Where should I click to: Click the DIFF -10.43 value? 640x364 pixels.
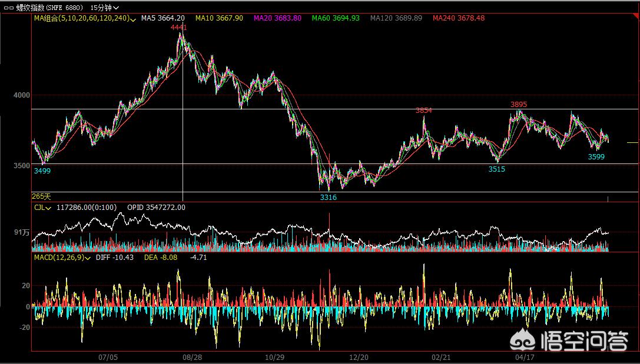click(x=115, y=258)
